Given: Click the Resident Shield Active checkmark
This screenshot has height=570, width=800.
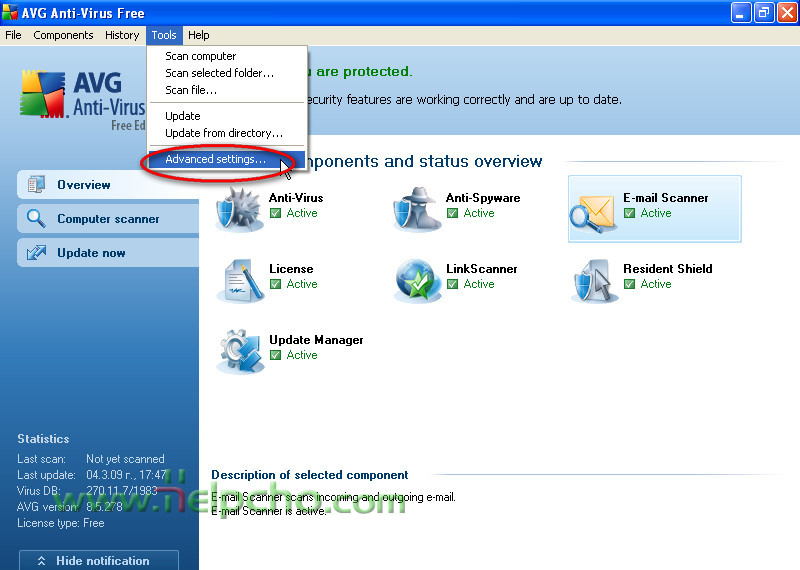Looking at the screenshot, I should (x=630, y=284).
